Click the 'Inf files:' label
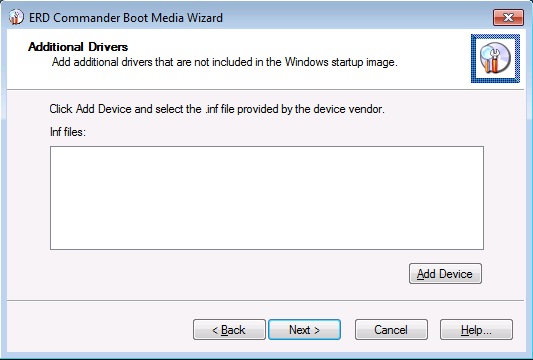This screenshot has width=533, height=360. [x=68, y=132]
